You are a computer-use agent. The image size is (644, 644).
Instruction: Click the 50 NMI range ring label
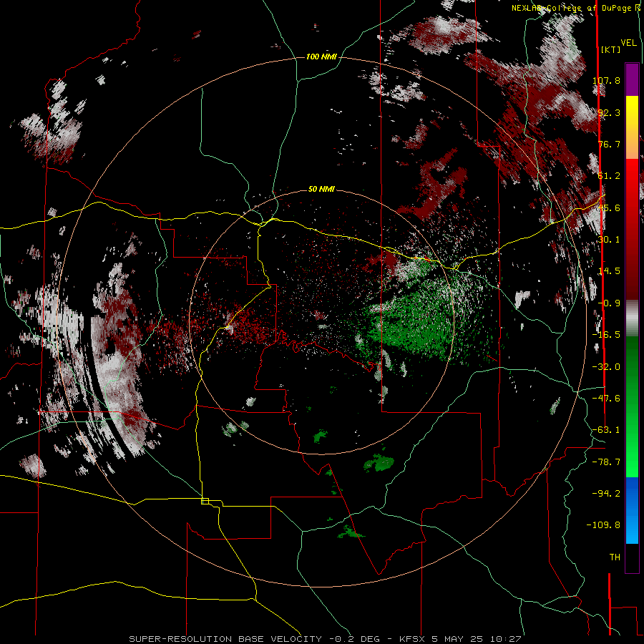pos(321,189)
